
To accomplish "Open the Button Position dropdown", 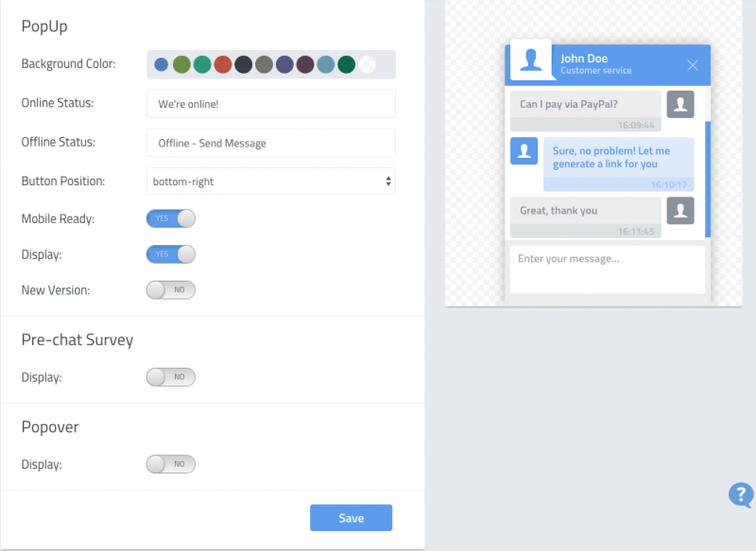I will click(270, 181).
